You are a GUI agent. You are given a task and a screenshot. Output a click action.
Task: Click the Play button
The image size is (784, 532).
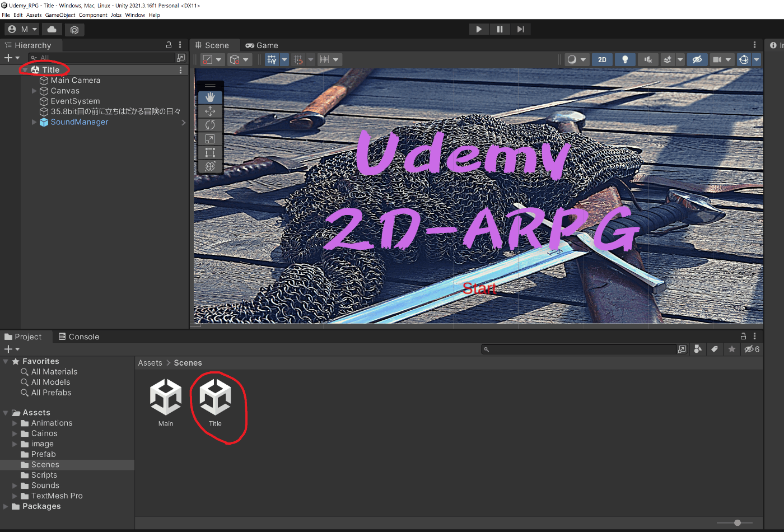tap(479, 29)
